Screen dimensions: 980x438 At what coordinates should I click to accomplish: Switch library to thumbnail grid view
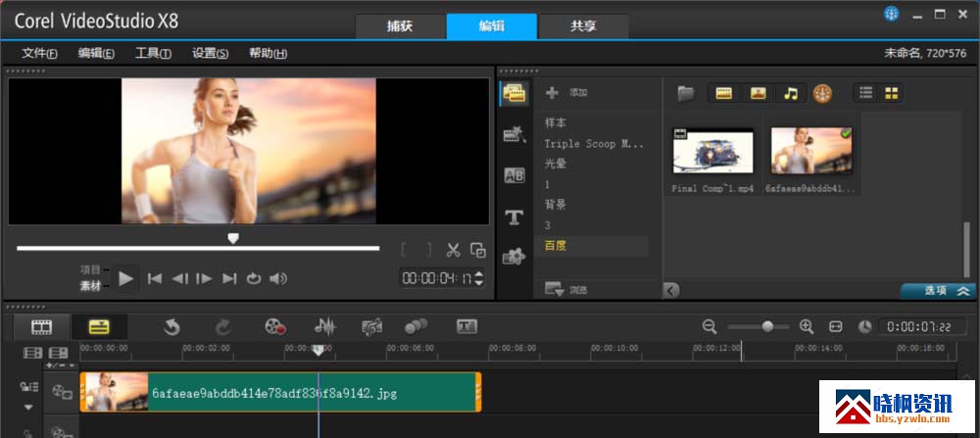[x=891, y=93]
